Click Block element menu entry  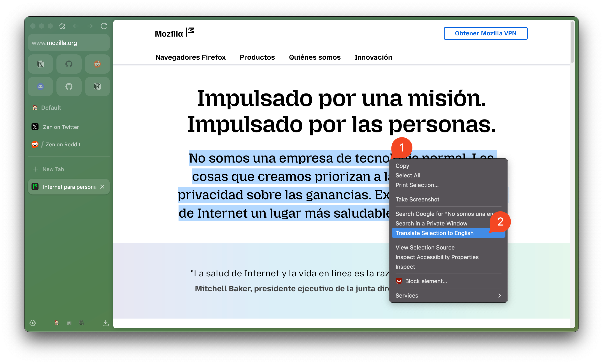pyautogui.click(x=426, y=281)
